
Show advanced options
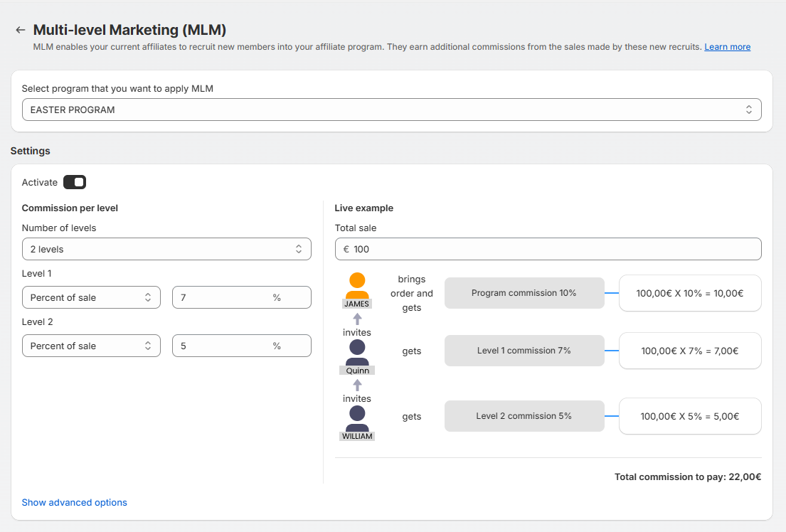tap(75, 502)
